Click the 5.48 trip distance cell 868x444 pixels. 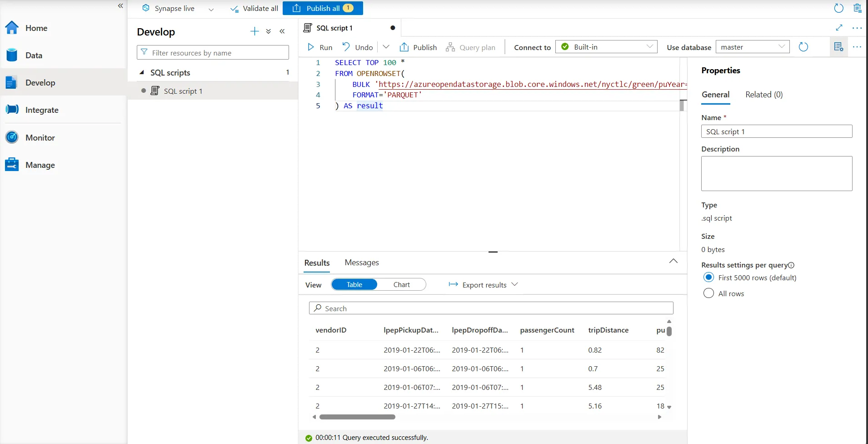pos(595,387)
